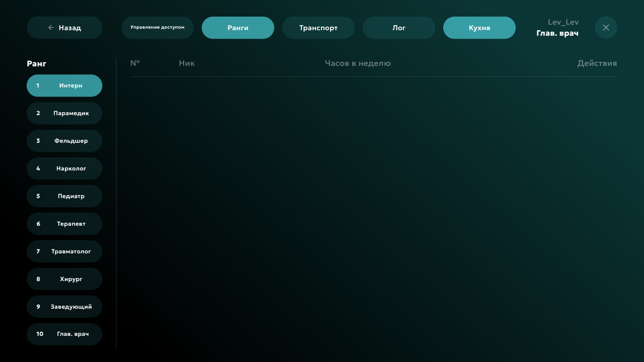Choose the Нарколог rank
Screen dimensions: 644x362
pos(64,168)
